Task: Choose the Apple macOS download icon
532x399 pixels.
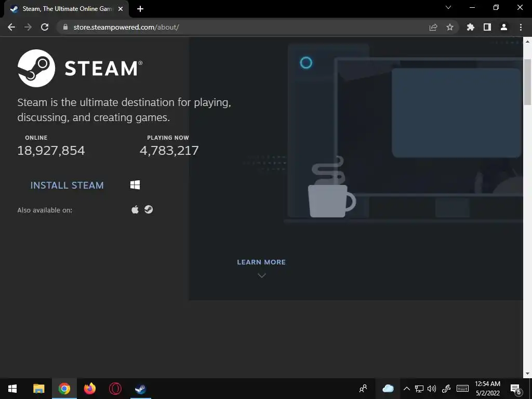Action: click(x=135, y=210)
